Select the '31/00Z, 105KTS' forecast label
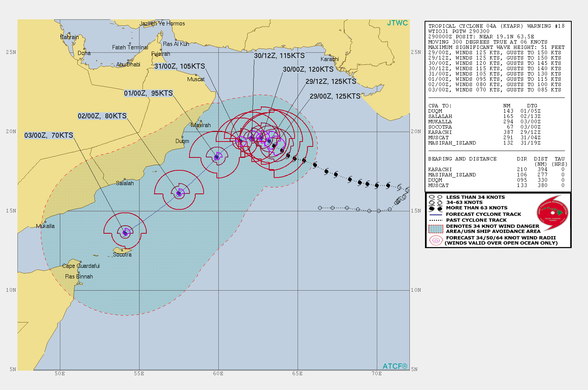Image resolution: width=588 pixels, height=390 pixels. (x=180, y=66)
